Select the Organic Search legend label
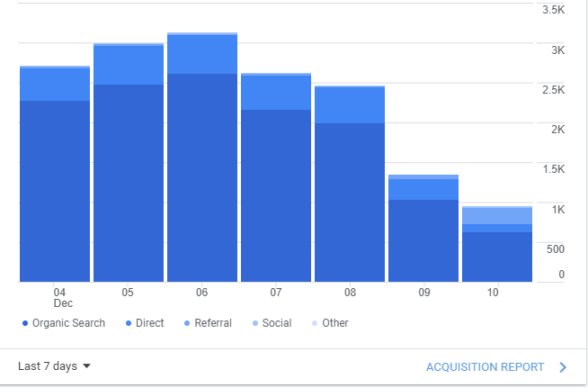 [x=68, y=323]
